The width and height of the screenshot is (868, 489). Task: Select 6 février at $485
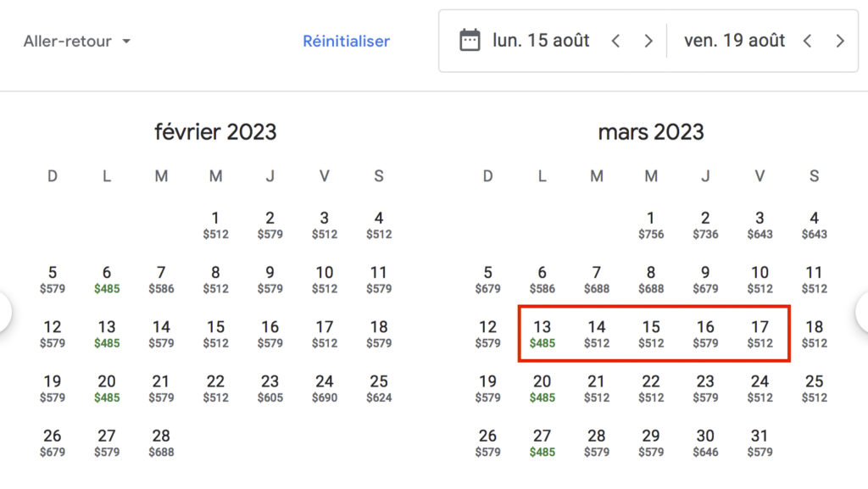pyautogui.click(x=107, y=280)
